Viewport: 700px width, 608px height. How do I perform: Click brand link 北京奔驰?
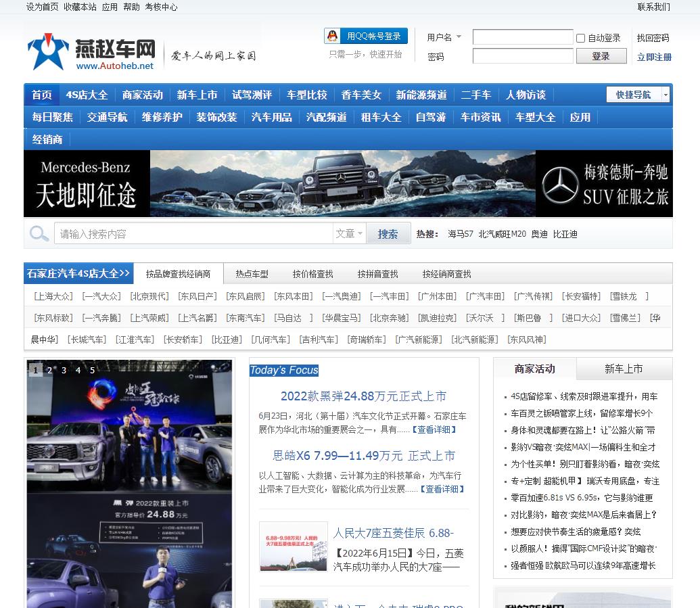click(390, 318)
